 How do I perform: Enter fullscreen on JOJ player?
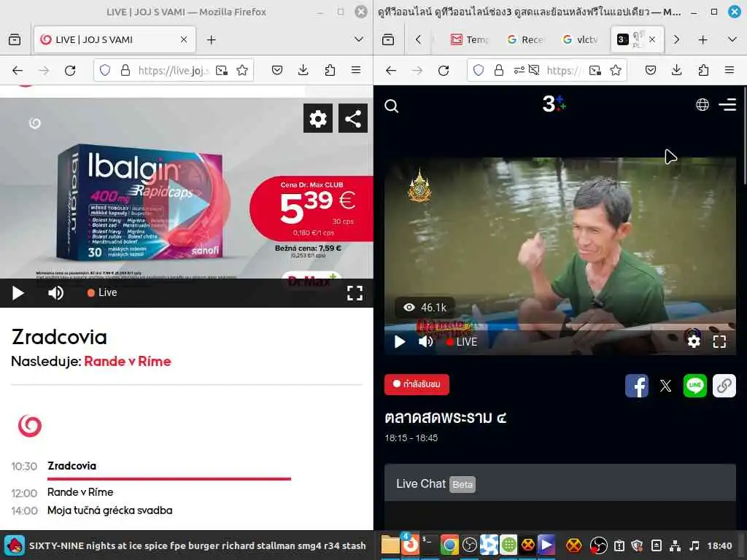[x=355, y=293]
